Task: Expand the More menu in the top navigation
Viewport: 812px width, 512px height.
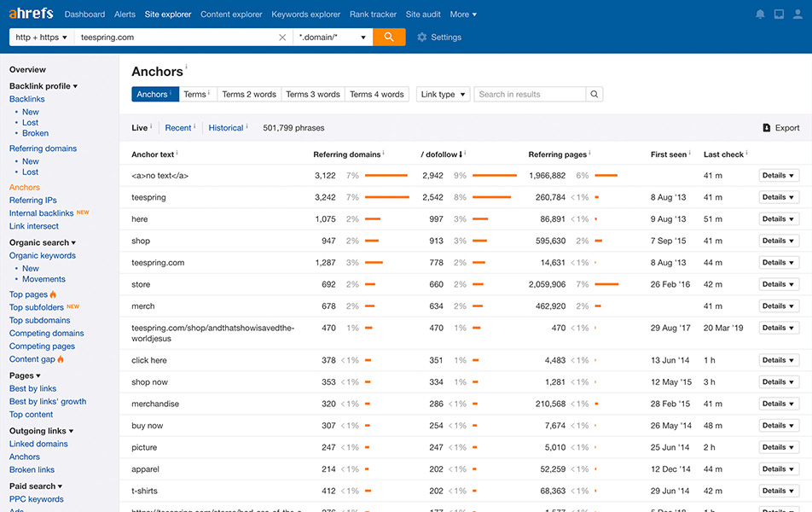Action: (x=463, y=15)
